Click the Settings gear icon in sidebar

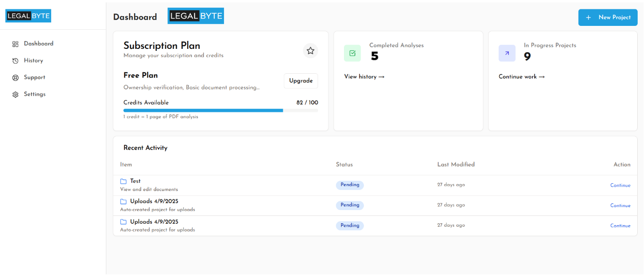(15, 94)
